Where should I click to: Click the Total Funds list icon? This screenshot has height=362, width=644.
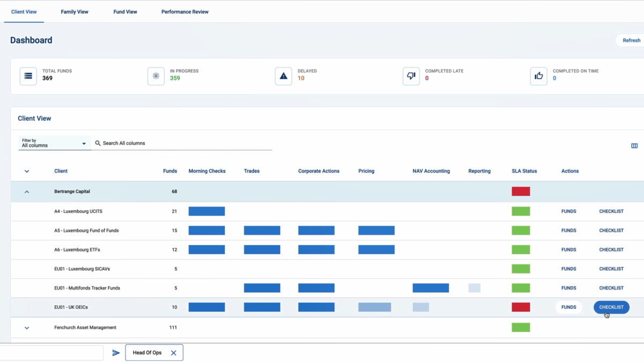(x=28, y=76)
